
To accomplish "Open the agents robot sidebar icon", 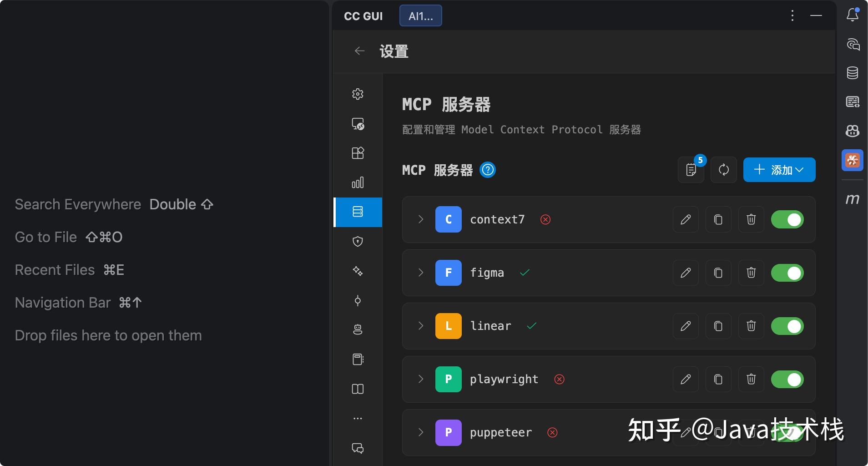I will tap(358, 329).
